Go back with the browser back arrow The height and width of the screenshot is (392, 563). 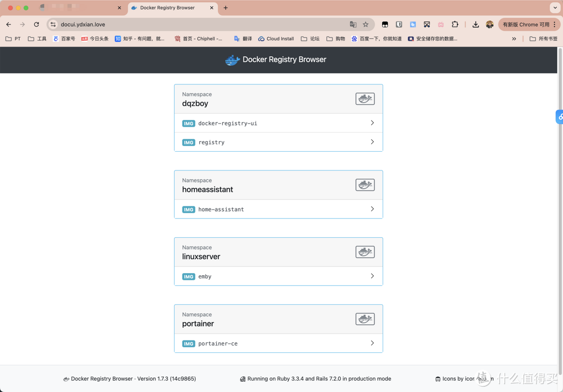[9, 24]
